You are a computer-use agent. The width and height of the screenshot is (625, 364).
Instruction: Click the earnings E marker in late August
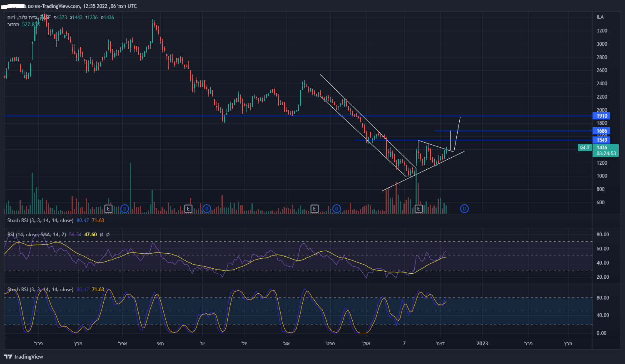pyautogui.click(x=314, y=208)
